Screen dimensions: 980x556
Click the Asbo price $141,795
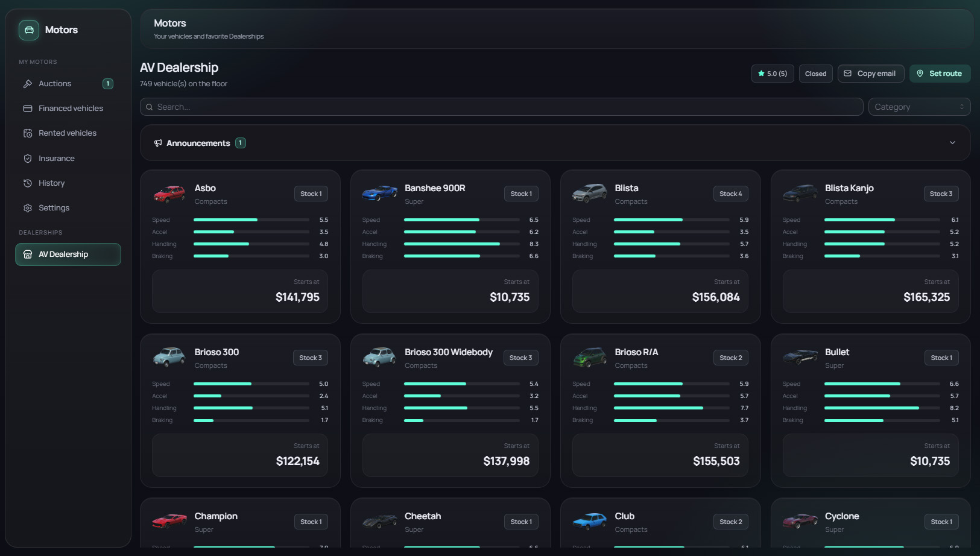point(297,297)
